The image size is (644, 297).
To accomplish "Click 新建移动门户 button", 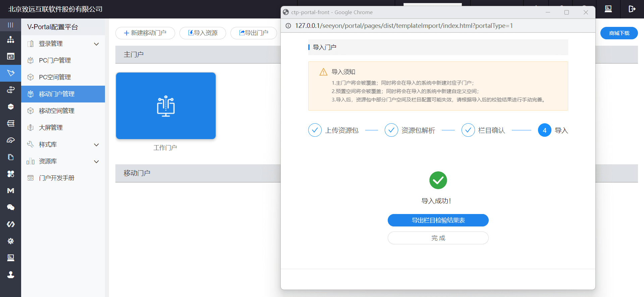I will coord(145,33).
